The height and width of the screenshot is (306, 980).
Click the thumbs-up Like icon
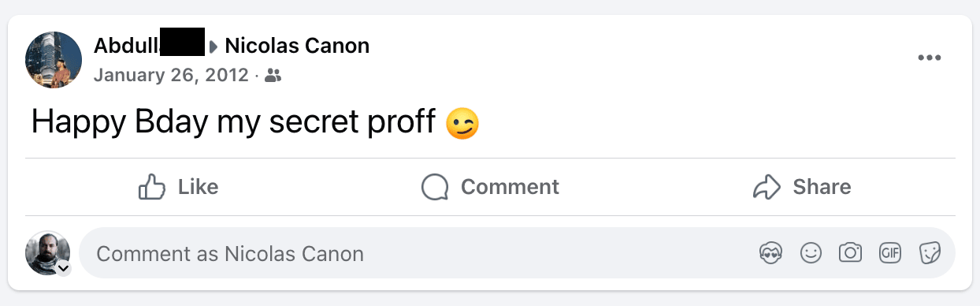(152, 187)
